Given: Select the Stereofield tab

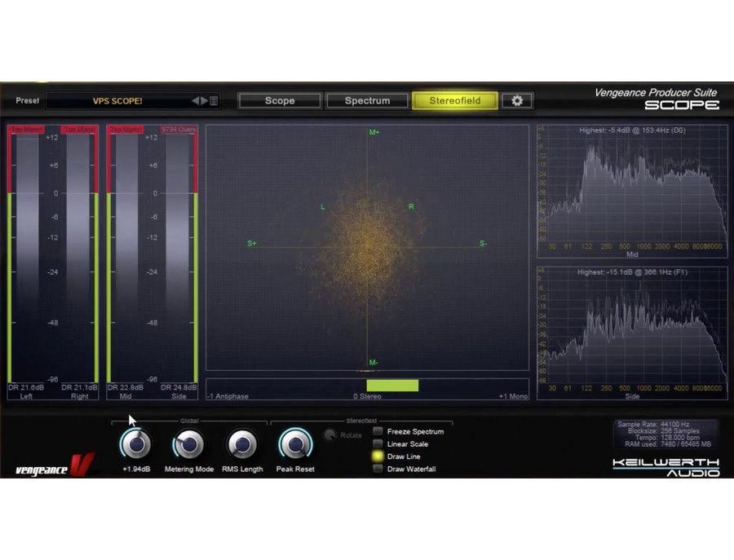Looking at the screenshot, I should point(454,101).
